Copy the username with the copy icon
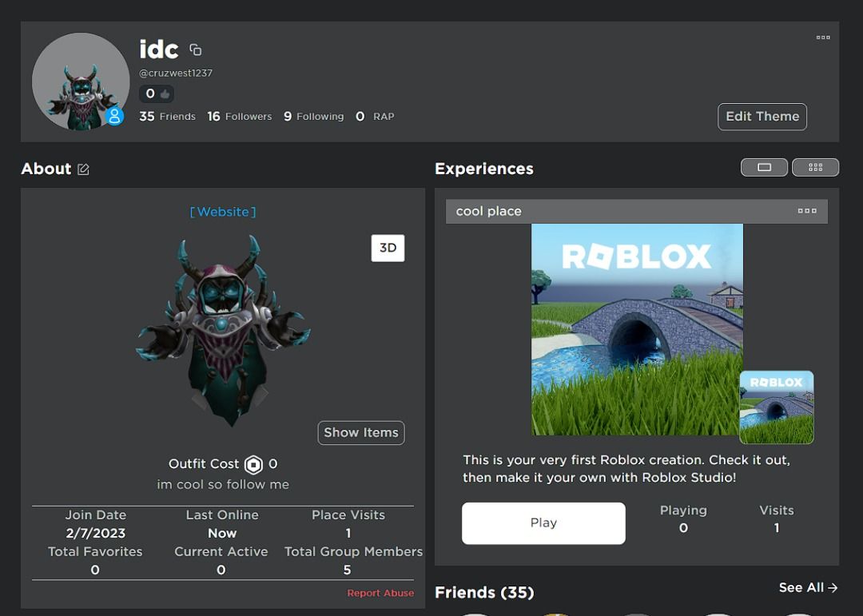 pyautogui.click(x=195, y=49)
